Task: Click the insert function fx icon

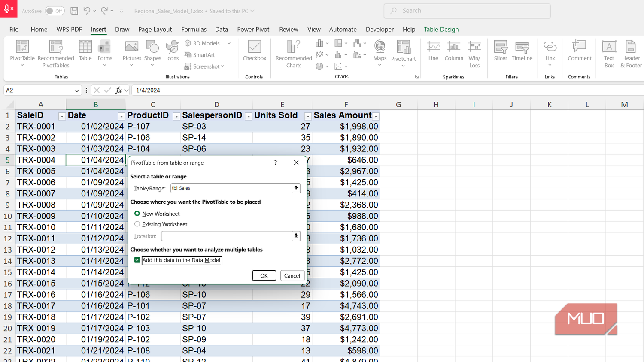Action: 119,90
